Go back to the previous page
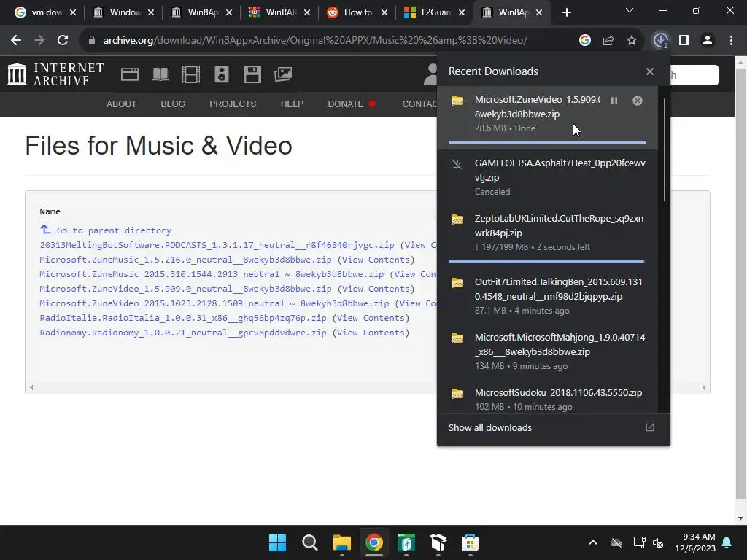 pos(16,41)
